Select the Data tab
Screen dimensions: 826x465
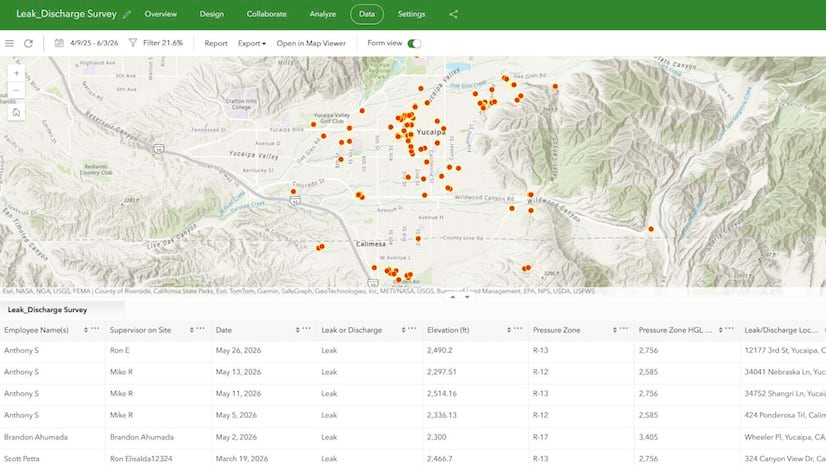coord(367,14)
